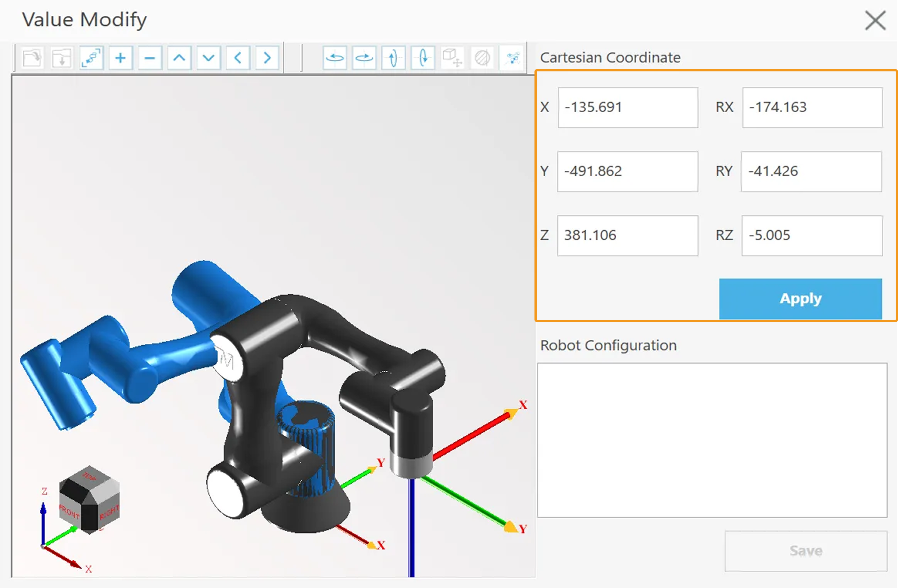The width and height of the screenshot is (898, 588).
Task: Click the fit robot to view icon
Action: point(91,58)
